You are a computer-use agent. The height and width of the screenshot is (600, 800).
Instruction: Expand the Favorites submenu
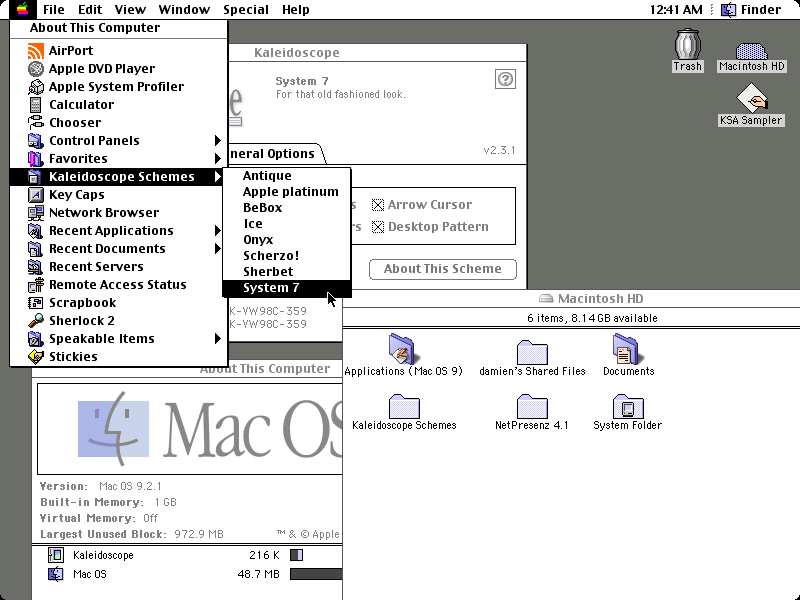(x=218, y=159)
